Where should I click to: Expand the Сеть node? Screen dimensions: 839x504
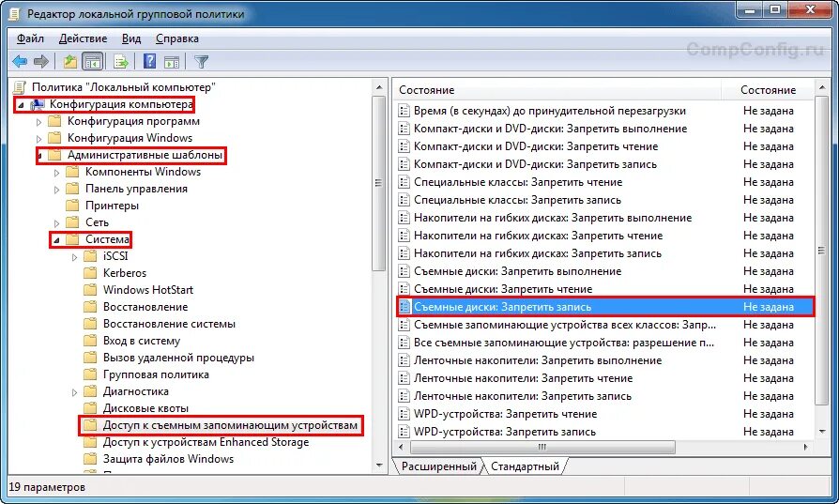coord(56,223)
